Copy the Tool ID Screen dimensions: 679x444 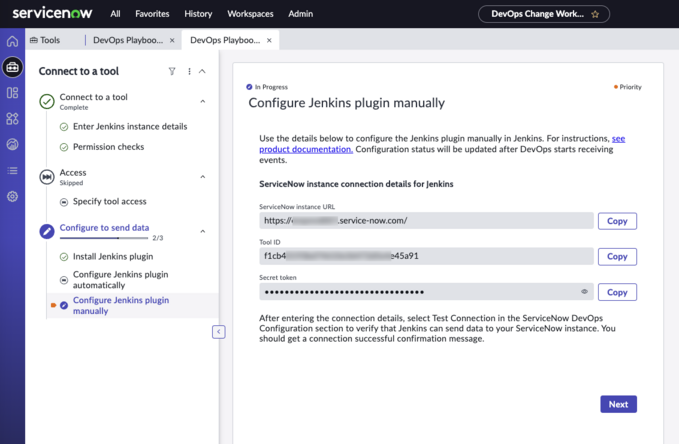point(617,256)
